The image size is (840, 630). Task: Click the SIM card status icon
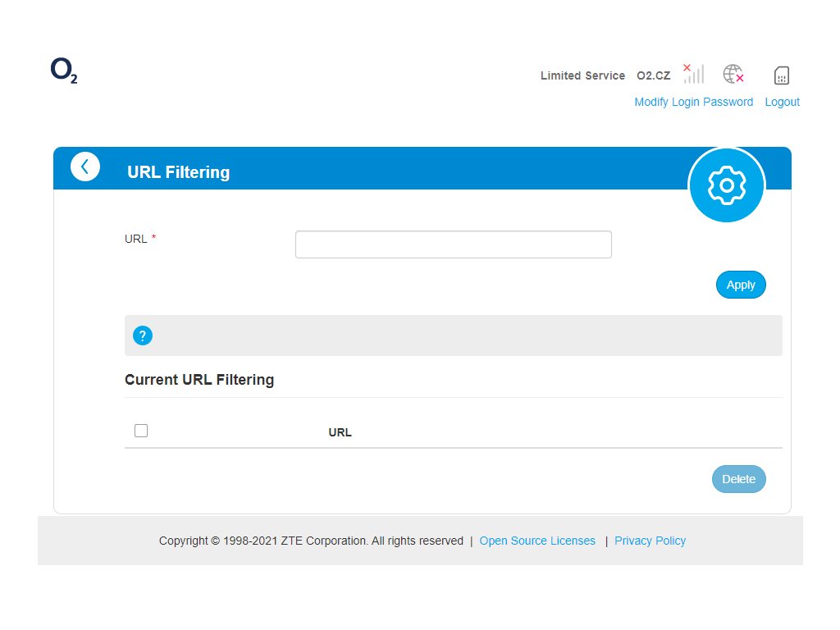782,75
